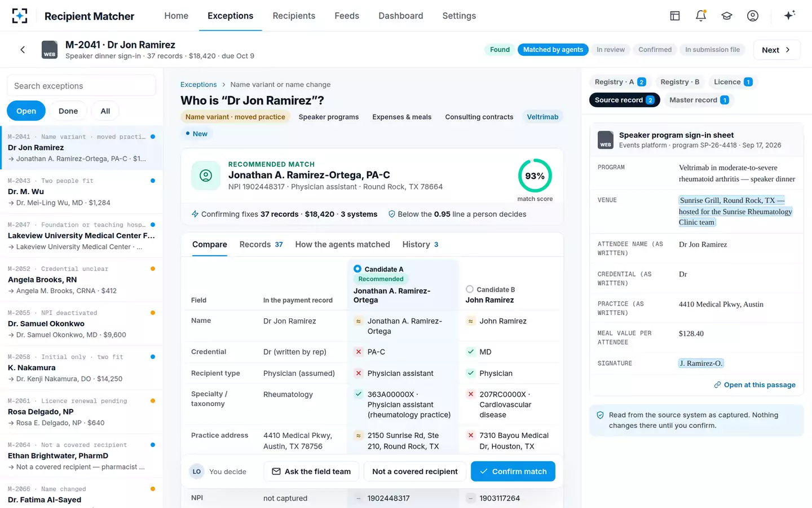Click the WEB file icon beside M-2041
This screenshot has width=812, height=508.
coord(50,50)
